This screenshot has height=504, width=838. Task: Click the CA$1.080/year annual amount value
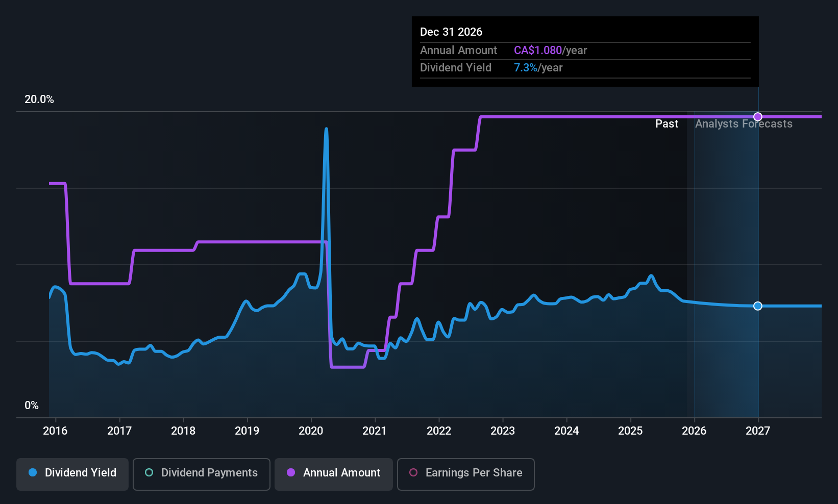pyautogui.click(x=550, y=50)
